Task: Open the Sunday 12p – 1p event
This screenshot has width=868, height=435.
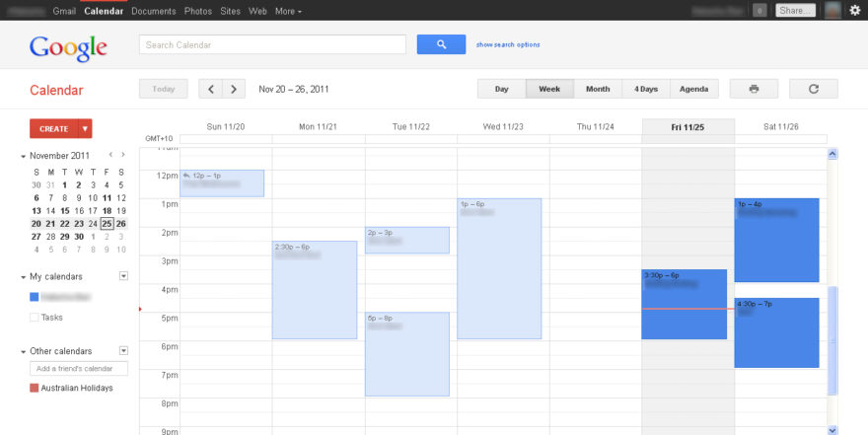Action: tap(222, 183)
